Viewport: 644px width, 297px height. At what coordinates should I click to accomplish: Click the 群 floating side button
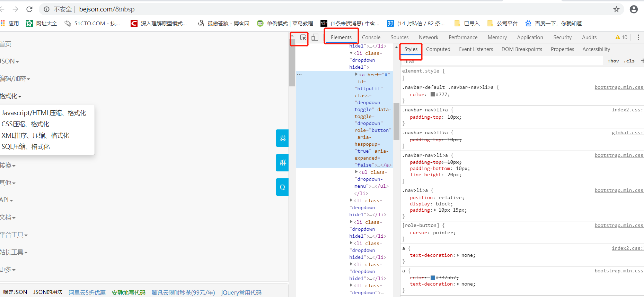pyautogui.click(x=282, y=162)
